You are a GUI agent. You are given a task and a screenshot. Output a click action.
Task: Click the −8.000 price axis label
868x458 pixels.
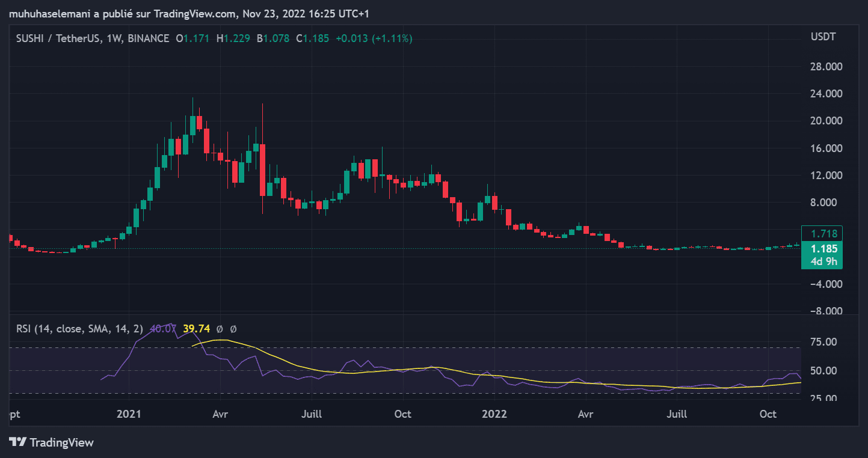(826, 311)
